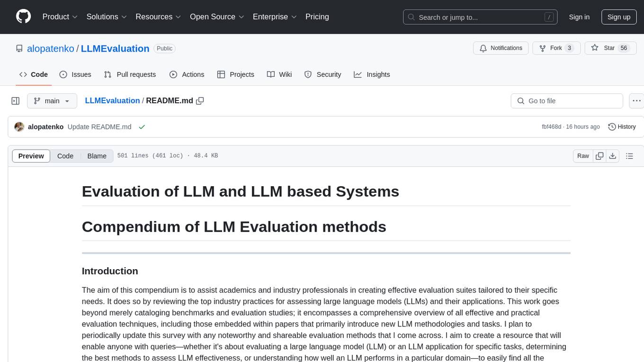Image resolution: width=644 pixels, height=362 pixels.
Task: View the file History
Action: click(x=622, y=127)
